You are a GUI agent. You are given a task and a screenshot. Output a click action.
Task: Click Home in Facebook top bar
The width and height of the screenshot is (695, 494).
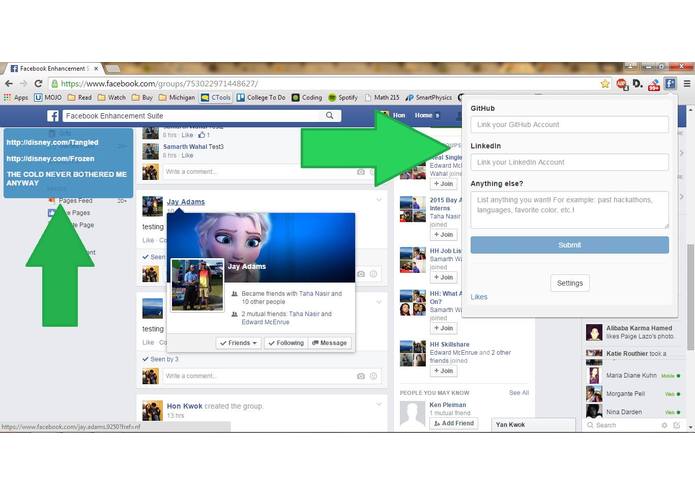pyautogui.click(x=423, y=115)
